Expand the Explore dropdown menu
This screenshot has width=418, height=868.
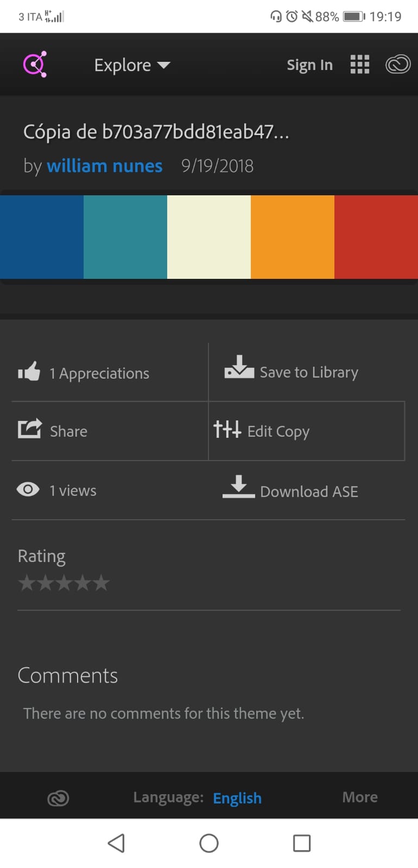[132, 65]
